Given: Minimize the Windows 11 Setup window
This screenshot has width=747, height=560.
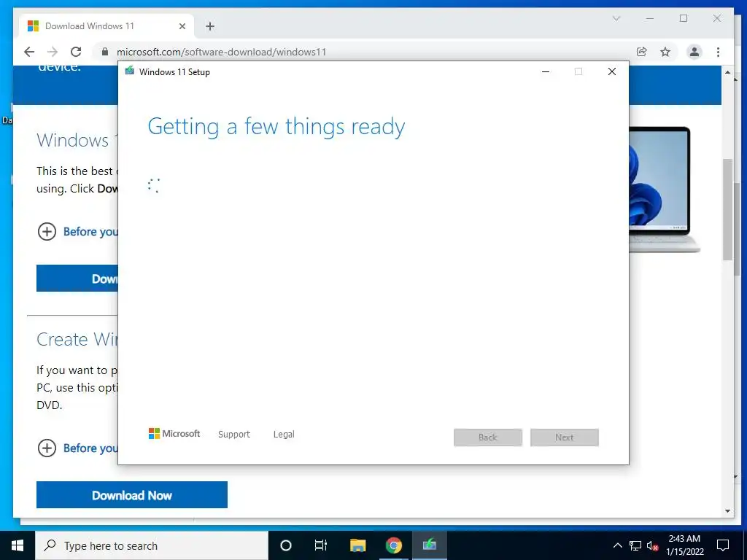Looking at the screenshot, I should click(546, 71).
